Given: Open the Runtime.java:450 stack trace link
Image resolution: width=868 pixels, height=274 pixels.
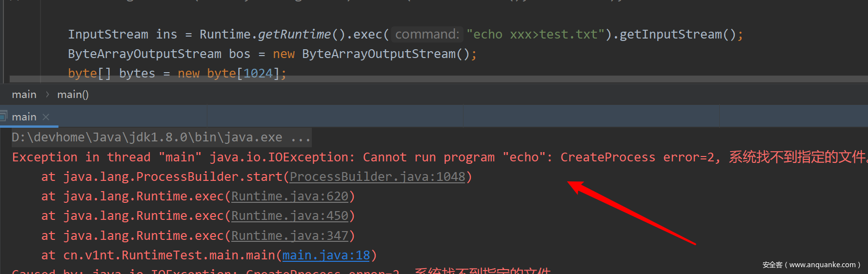Looking at the screenshot, I should (289, 215).
